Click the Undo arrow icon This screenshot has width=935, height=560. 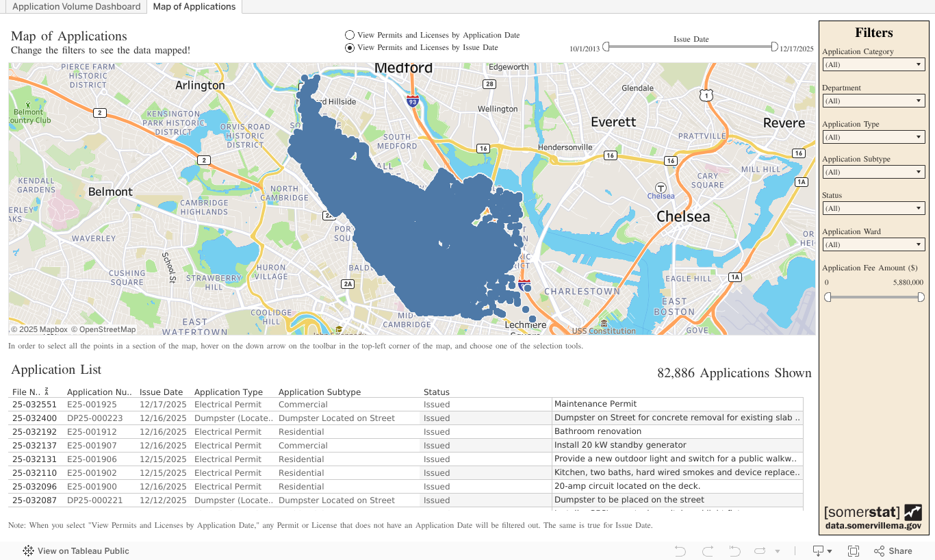(680, 551)
